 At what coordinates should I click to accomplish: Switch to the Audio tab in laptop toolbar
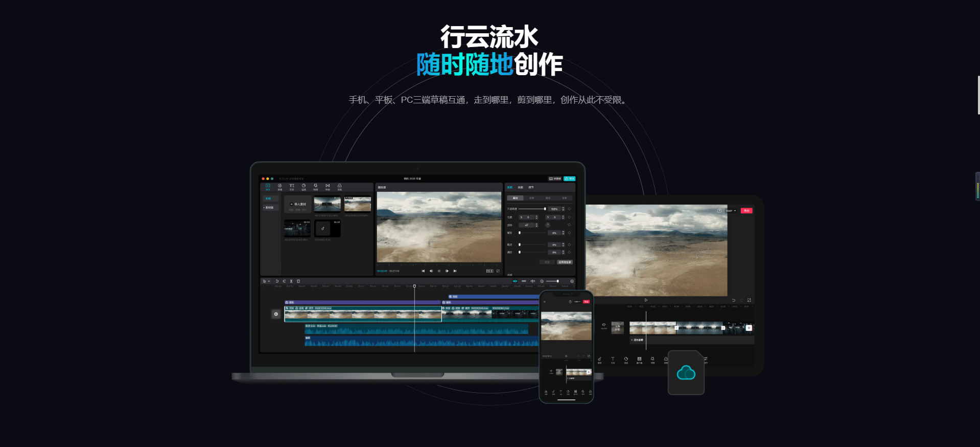[x=279, y=187]
